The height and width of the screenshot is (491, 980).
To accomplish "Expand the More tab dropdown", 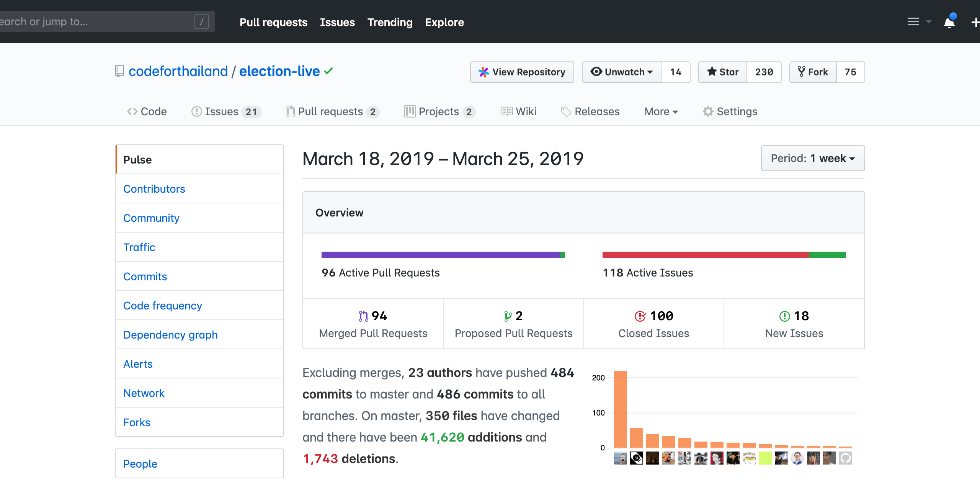I will pos(661,111).
